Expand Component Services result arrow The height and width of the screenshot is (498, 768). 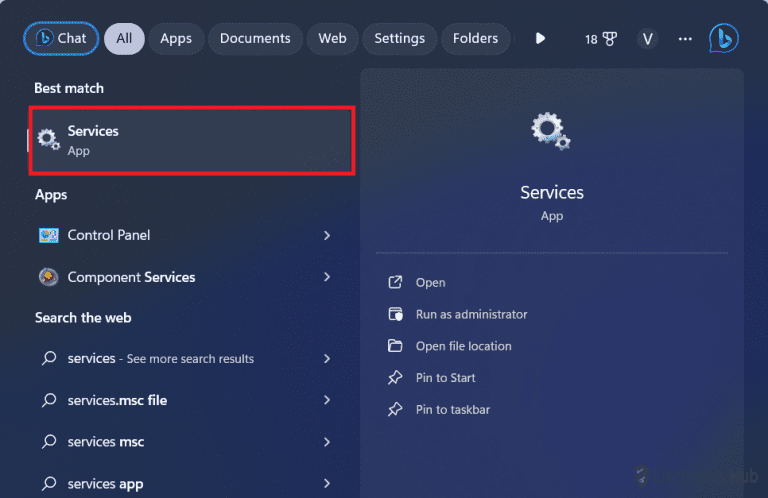point(327,277)
